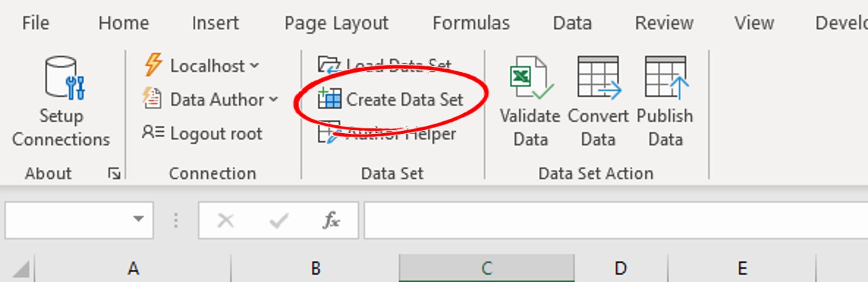Select column C header
The width and height of the screenshot is (868, 282).
(x=487, y=268)
